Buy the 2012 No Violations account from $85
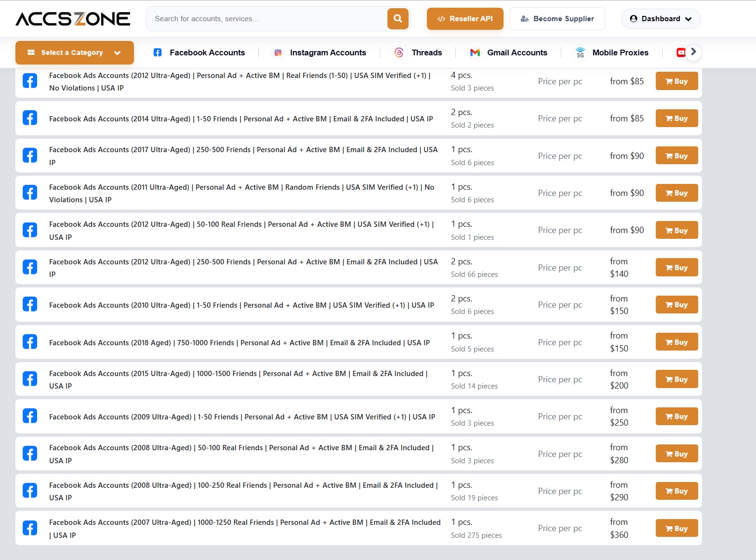756x560 pixels. pos(676,81)
